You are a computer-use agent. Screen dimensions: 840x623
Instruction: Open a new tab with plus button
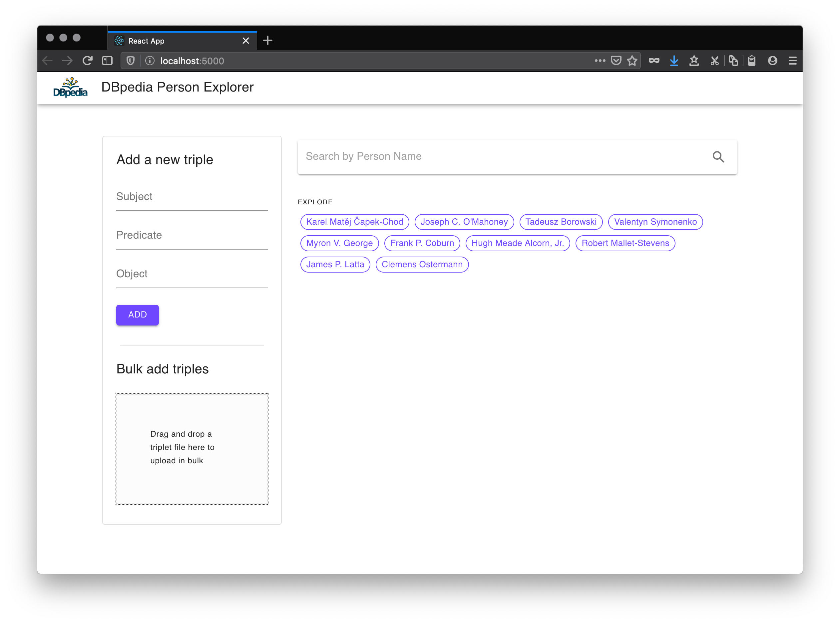tap(267, 40)
